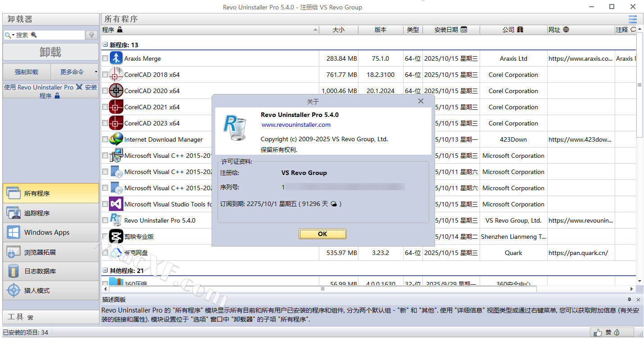The height and width of the screenshot is (340, 644).
Task: Open the www.revouninstaller.com link
Action: pos(296,125)
